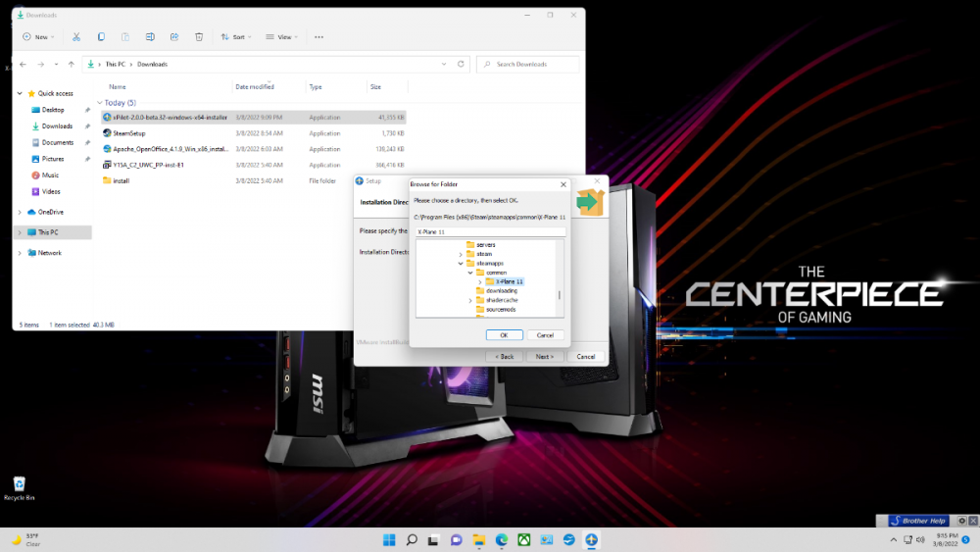Image resolution: width=980 pixels, height=552 pixels.
Task: Launch the Xbox app from the taskbar
Action: tap(523, 539)
